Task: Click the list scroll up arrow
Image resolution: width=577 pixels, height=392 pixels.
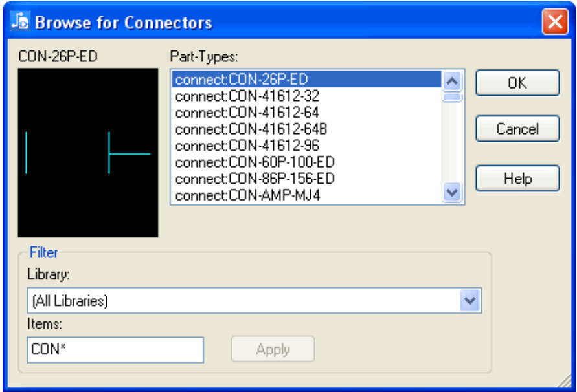Action: pyautogui.click(x=452, y=81)
